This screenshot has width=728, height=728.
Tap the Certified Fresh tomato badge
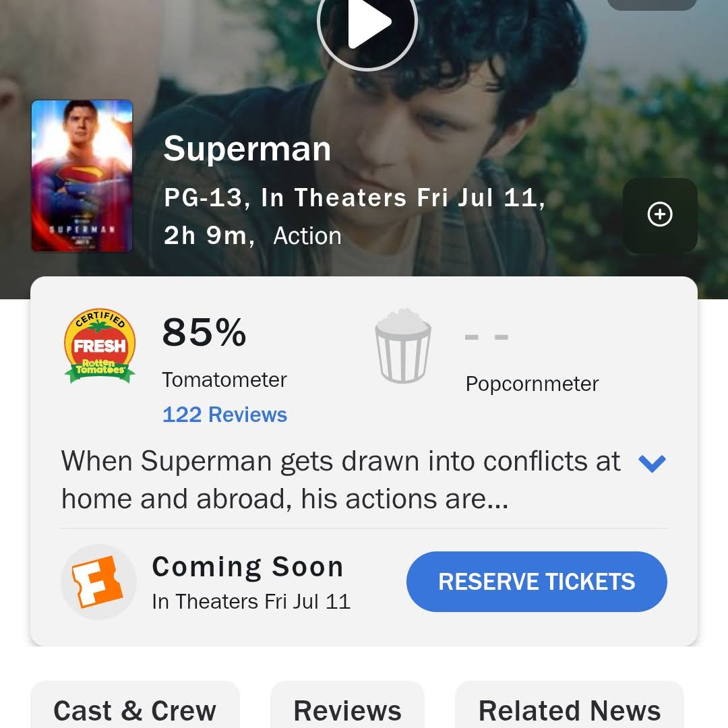pos(100,347)
